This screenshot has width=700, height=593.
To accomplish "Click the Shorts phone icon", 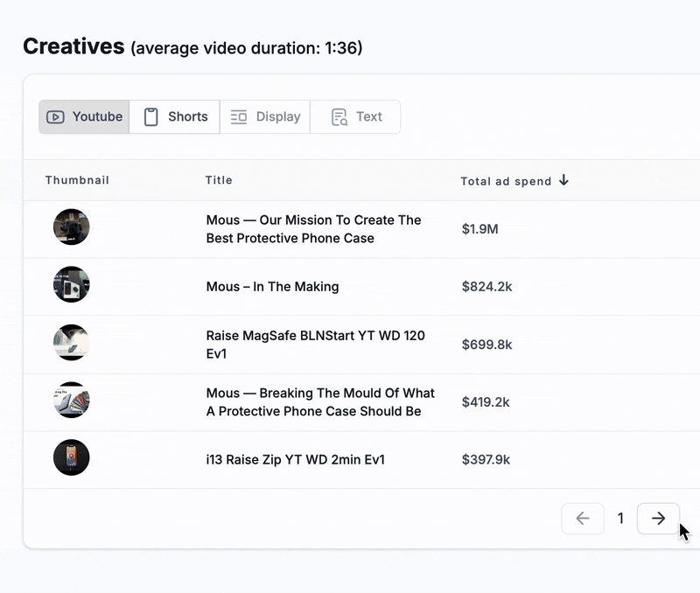I will 150,117.
